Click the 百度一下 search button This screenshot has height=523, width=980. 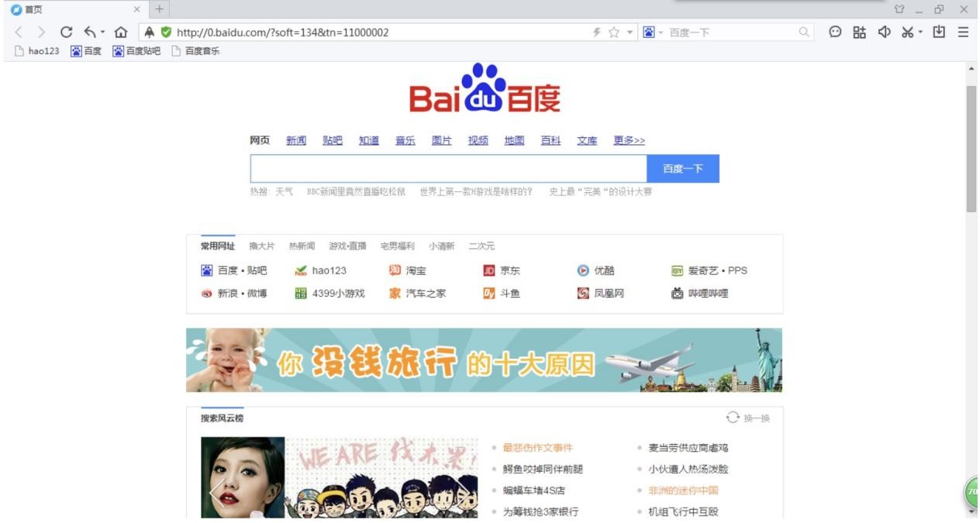tap(683, 168)
